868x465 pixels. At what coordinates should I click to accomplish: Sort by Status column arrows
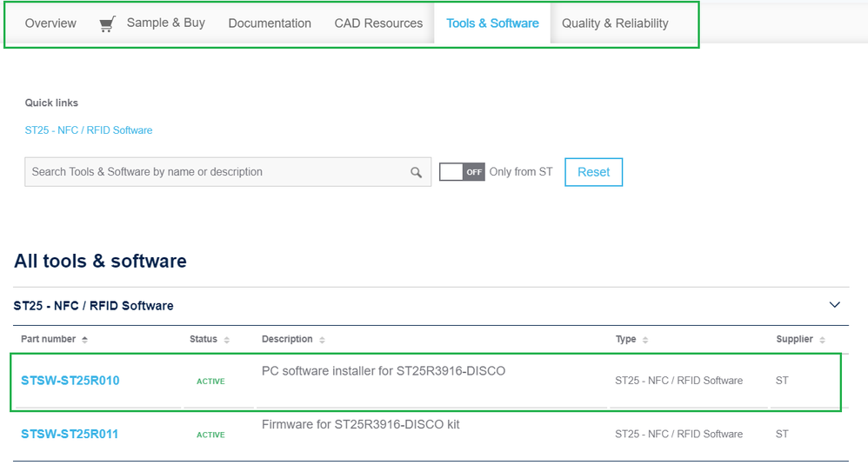(226, 340)
